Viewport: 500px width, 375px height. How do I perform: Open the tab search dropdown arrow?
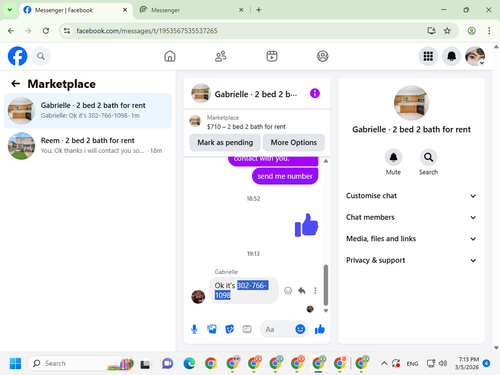[x=10, y=10]
